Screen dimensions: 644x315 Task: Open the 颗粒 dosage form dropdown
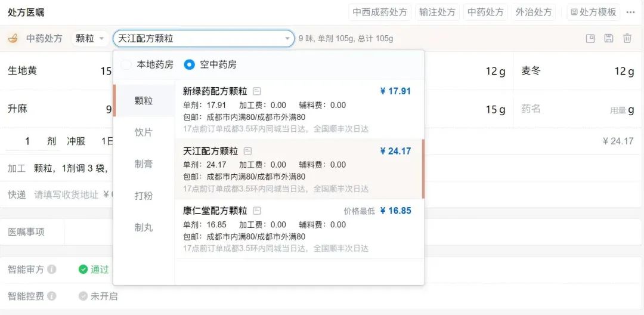[x=89, y=39]
